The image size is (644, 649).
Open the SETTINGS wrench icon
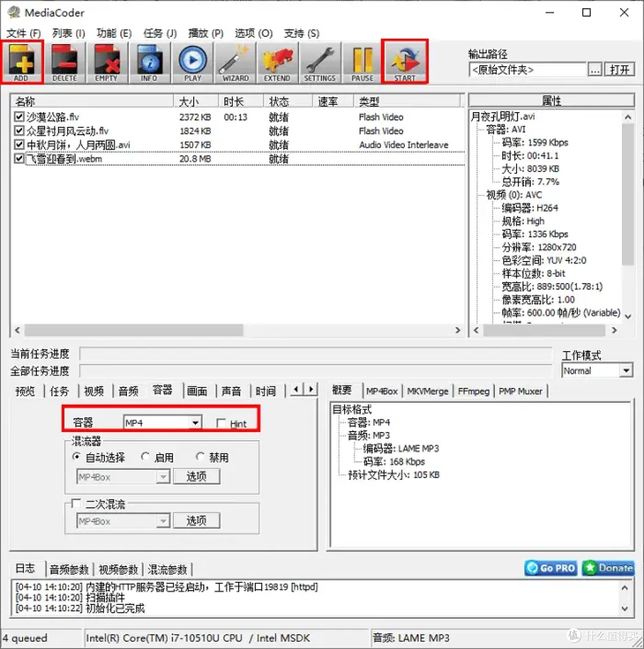320,62
